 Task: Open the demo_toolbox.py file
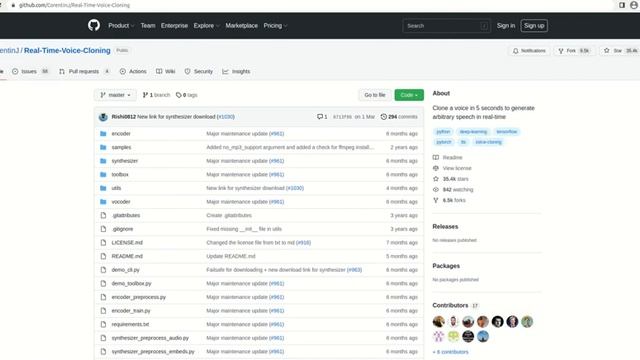(131, 283)
